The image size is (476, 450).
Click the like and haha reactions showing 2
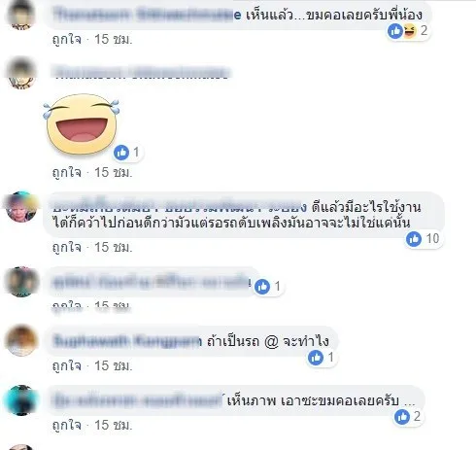pyautogui.click(x=408, y=31)
